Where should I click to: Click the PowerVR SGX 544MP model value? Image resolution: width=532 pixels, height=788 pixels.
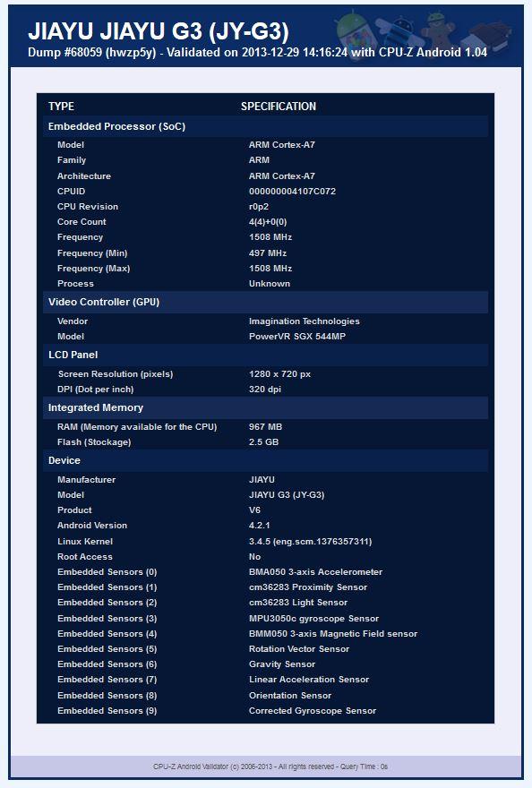tap(297, 337)
